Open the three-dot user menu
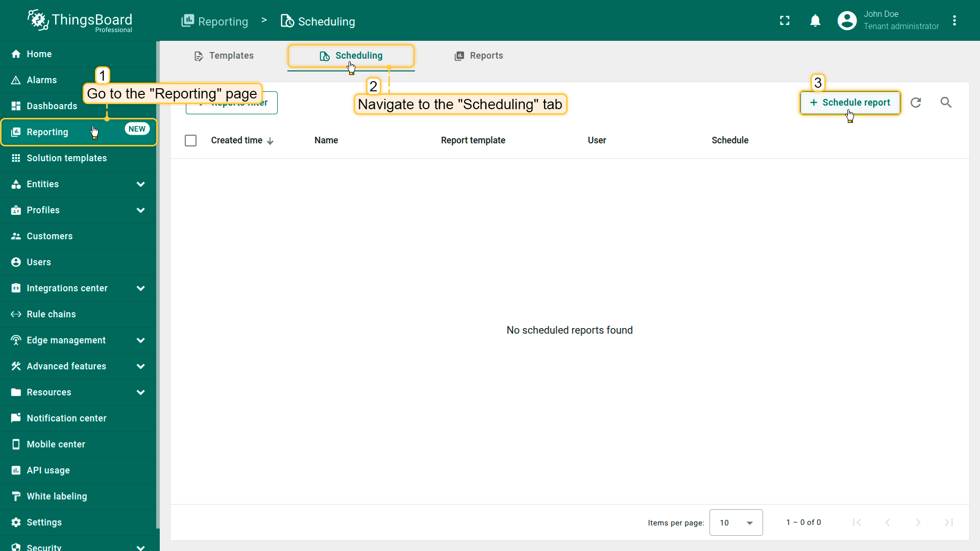This screenshot has width=980, height=551. tap(954, 20)
